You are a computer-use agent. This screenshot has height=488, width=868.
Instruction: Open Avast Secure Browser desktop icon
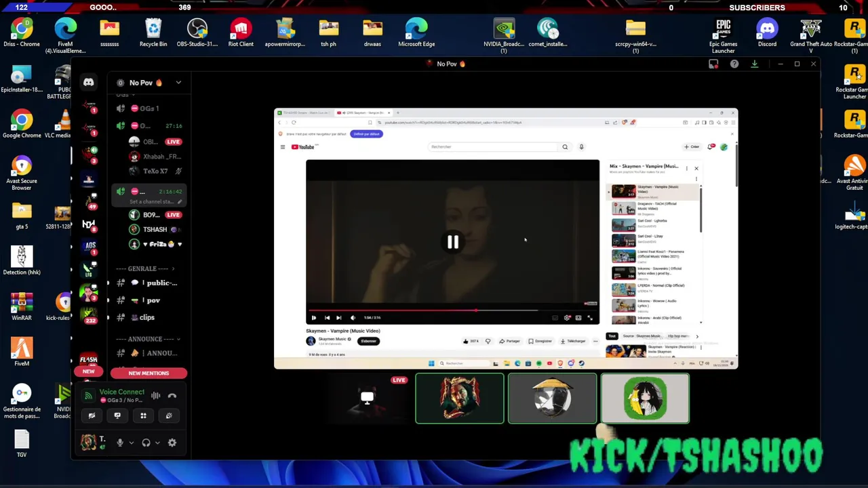(22, 173)
